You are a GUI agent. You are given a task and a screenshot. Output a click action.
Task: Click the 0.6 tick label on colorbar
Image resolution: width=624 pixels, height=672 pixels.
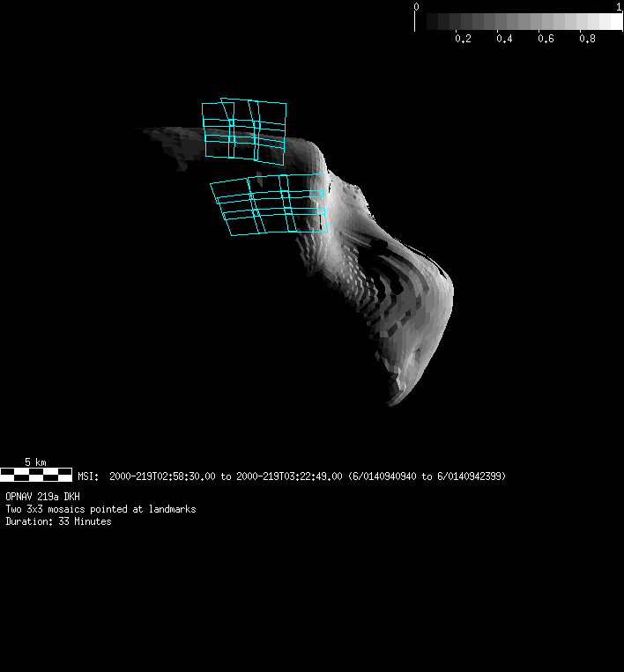(546, 39)
